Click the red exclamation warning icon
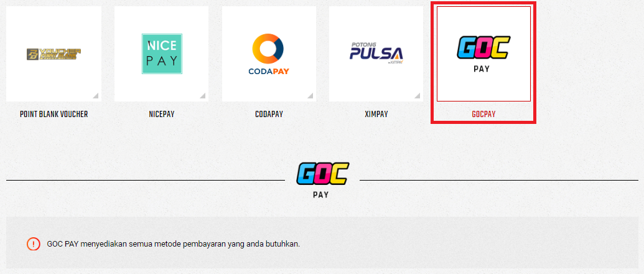Viewport: 644px width, 274px height. 33,243
